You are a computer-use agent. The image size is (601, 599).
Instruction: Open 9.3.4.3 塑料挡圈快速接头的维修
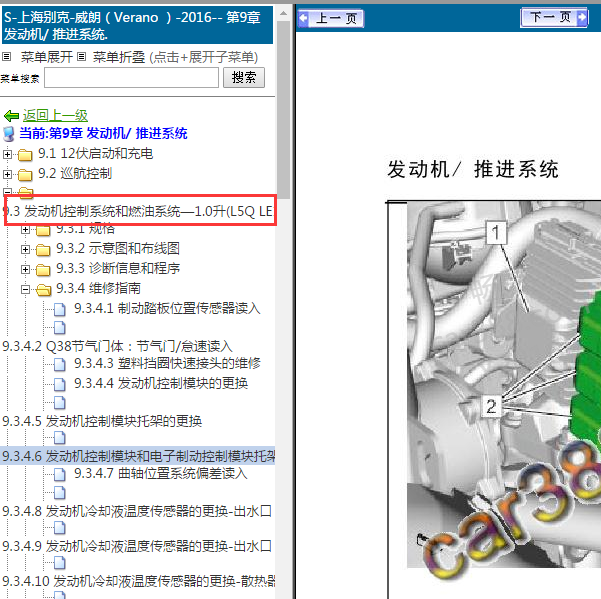167,363
